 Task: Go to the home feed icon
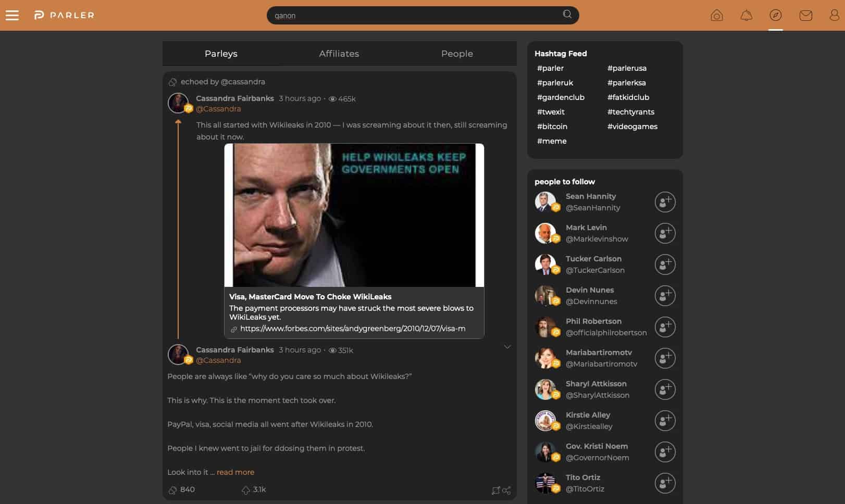point(717,15)
